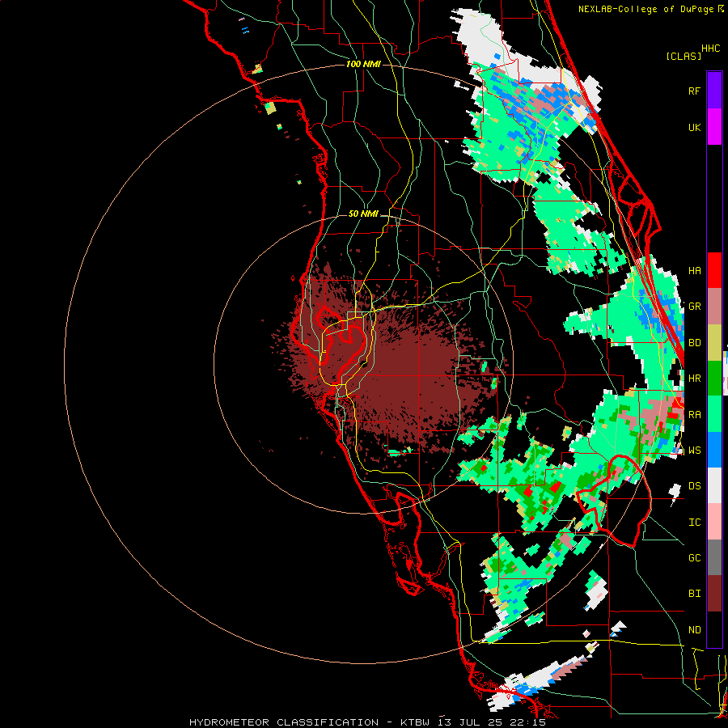Click the 'ND' legend label
This screenshot has width=728, height=728.
click(694, 630)
